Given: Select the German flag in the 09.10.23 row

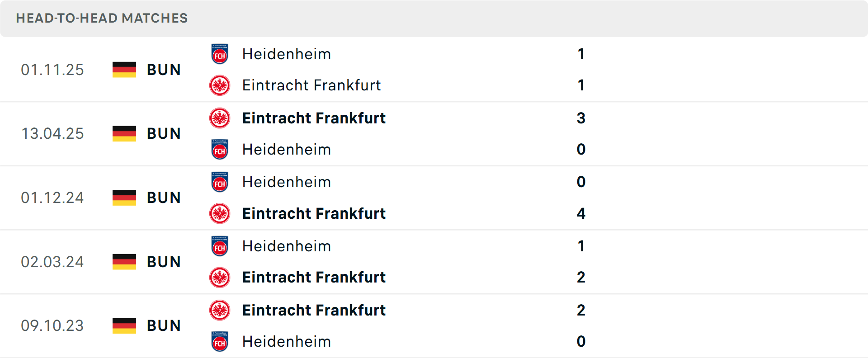Looking at the screenshot, I should click(124, 325).
